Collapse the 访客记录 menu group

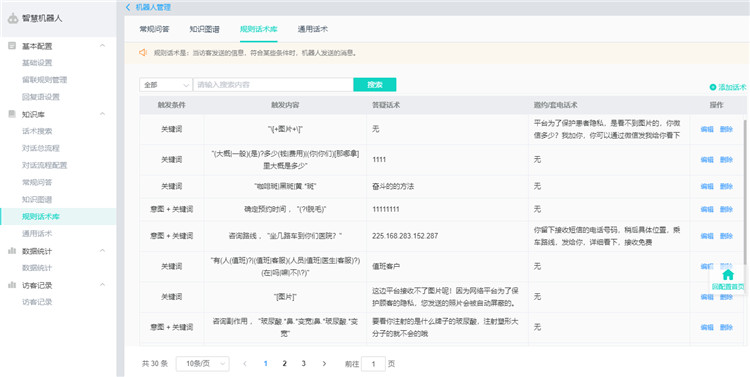[102, 285]
